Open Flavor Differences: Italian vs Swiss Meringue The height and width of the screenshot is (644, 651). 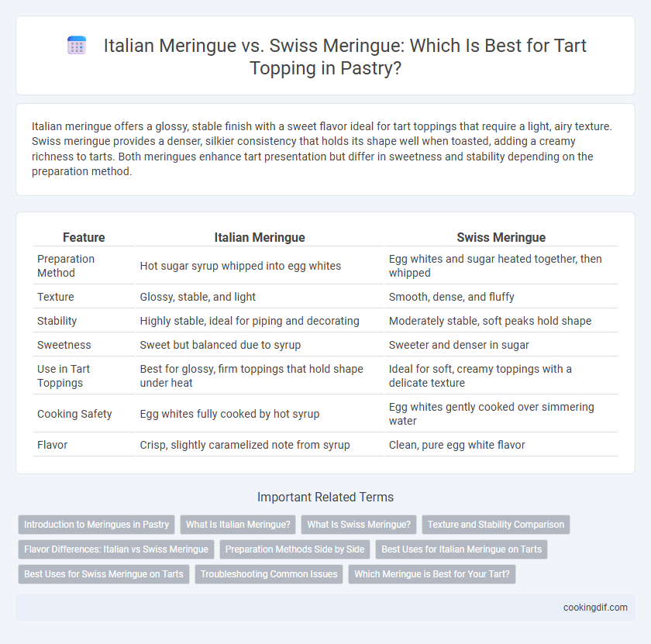click(x=116, y=549)
